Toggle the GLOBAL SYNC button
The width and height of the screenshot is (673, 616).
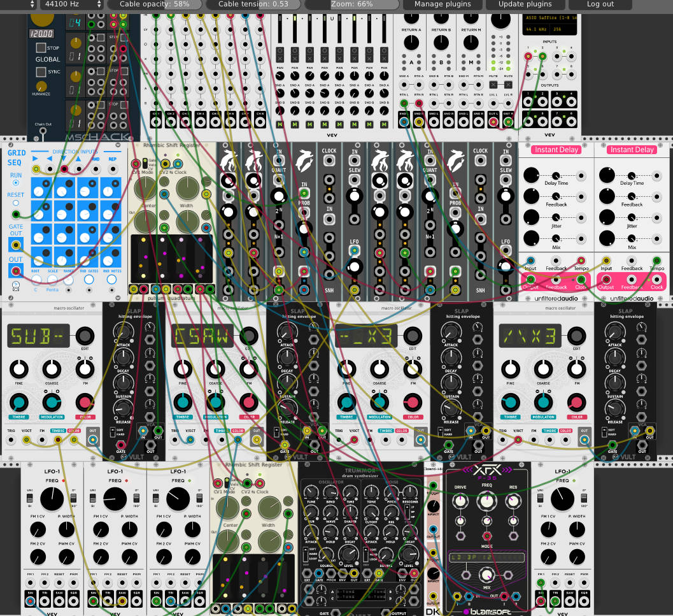tap(41, 71)
